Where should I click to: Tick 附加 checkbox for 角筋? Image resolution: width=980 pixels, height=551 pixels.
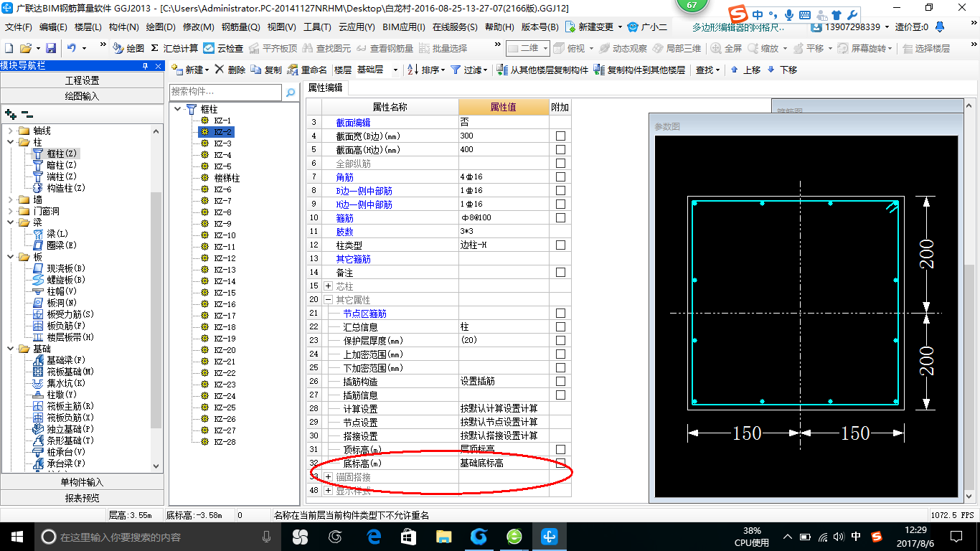click(560, 177)
